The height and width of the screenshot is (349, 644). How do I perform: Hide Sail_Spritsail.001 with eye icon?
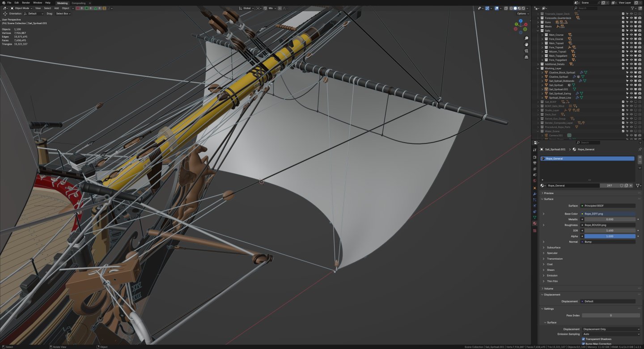pyautogui.click(x=631, y=89)
